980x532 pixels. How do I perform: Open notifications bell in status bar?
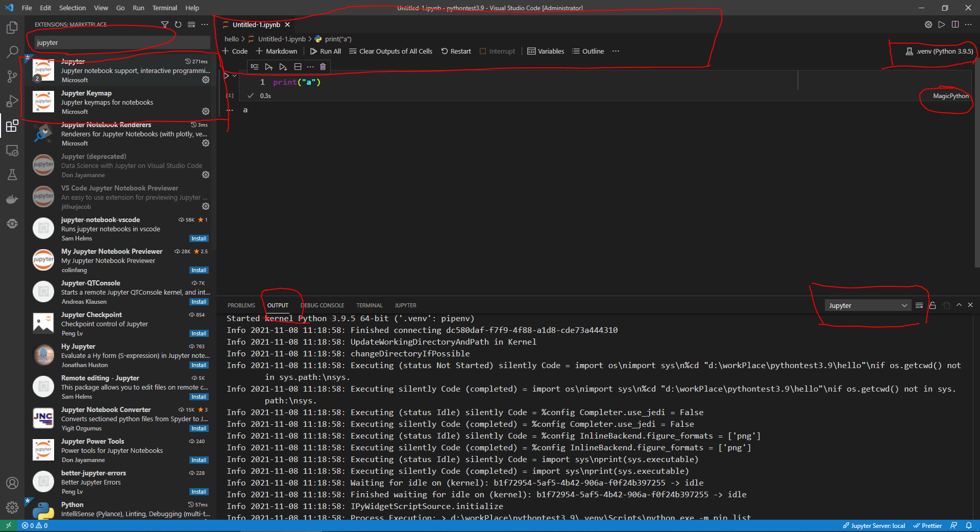coord(969,525)
